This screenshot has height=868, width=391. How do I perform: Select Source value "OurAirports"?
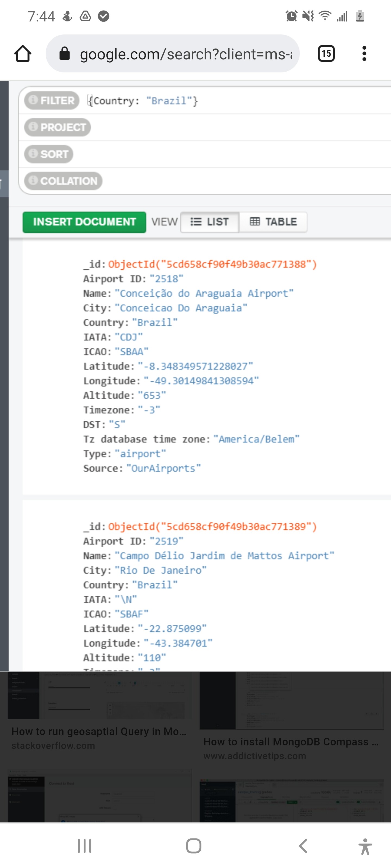click(x=164, y=468)
